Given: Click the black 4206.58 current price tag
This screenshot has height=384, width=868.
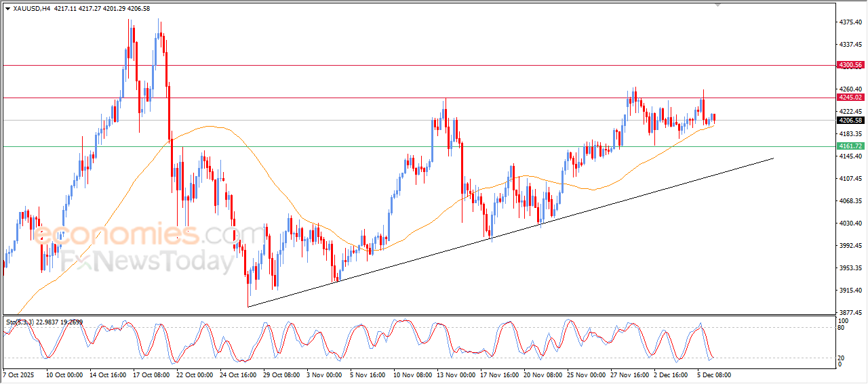Looking at the screenshot, I should point(850,121).
